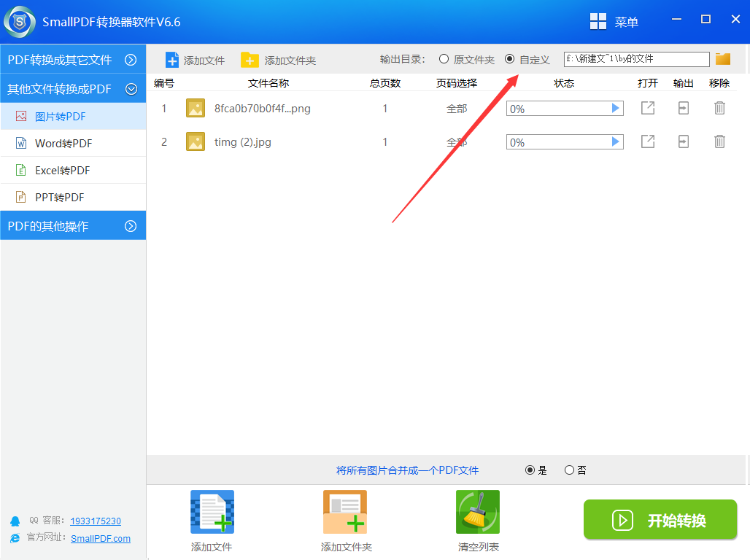This screenshot has width=750, height=560.
Task: Expand the PDF的其他操作 section arrow
Action: [131, 226]
